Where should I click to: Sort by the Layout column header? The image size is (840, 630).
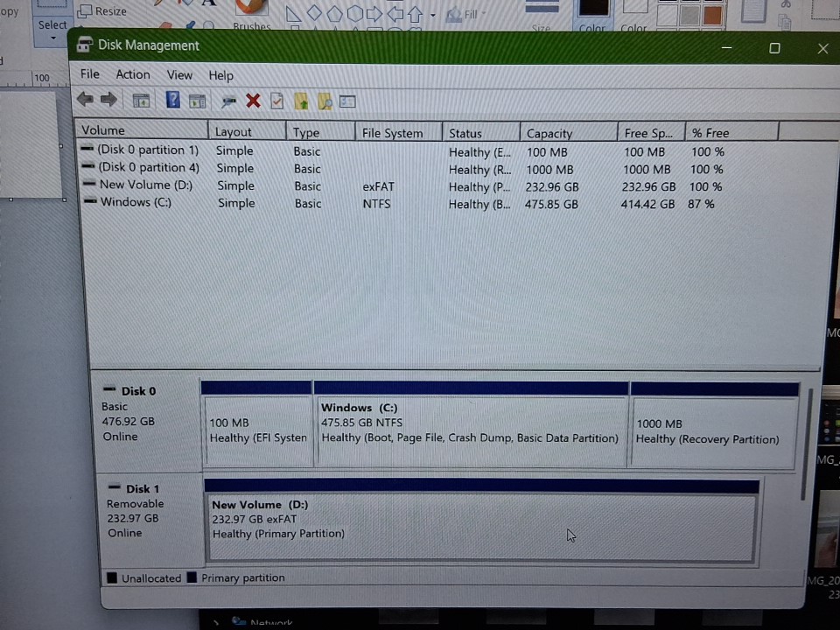(x=247, y=131)
